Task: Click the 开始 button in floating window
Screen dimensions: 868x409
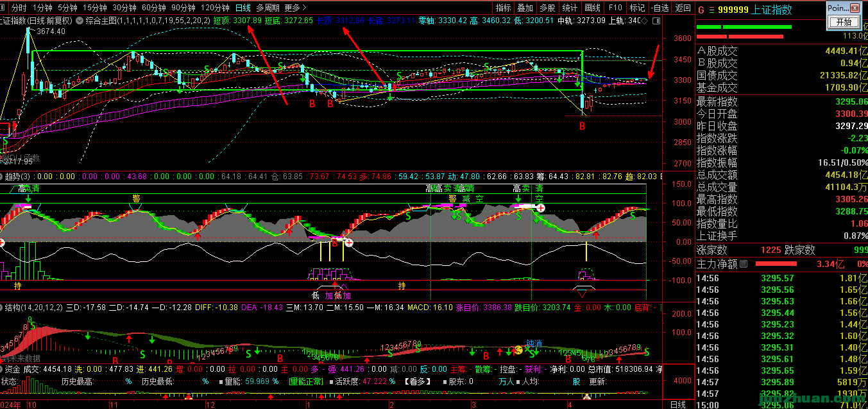Action: pos(838,22)
